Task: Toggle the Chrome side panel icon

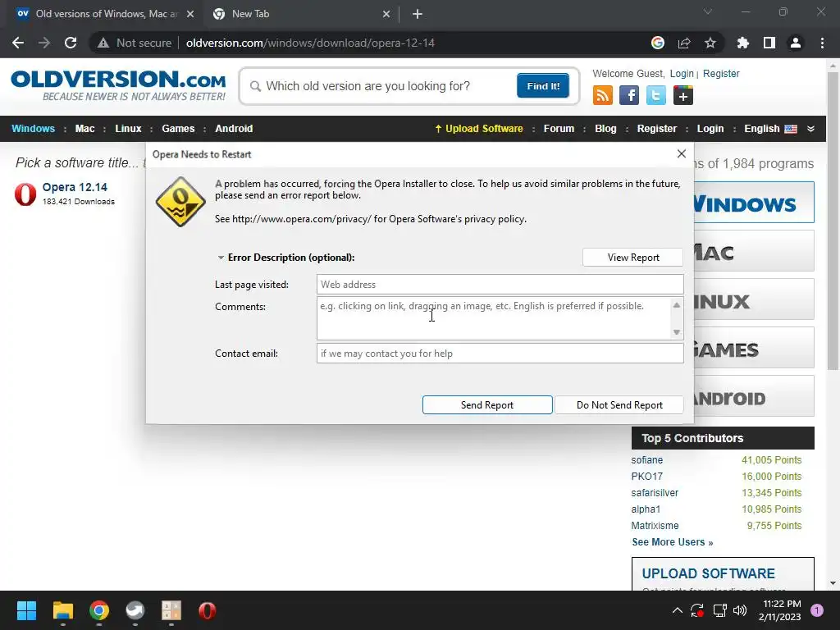Action: tap(769, 43)
